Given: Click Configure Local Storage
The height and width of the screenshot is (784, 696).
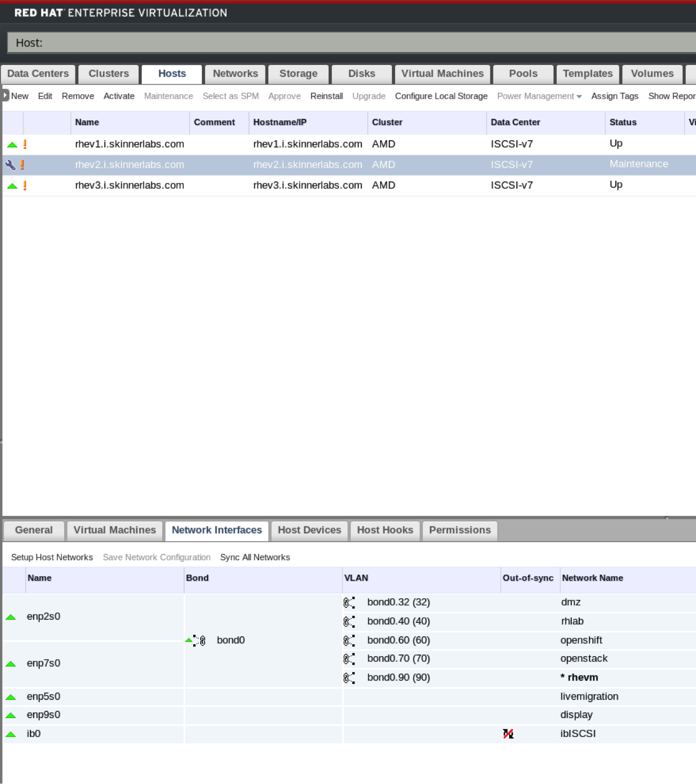Looking at the screenshot, I should (441, 96).
